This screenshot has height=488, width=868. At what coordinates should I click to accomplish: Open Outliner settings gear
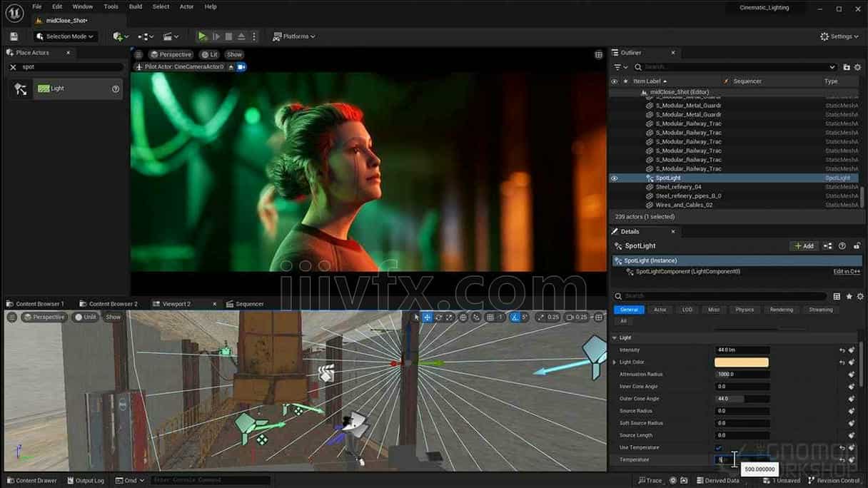857,67
